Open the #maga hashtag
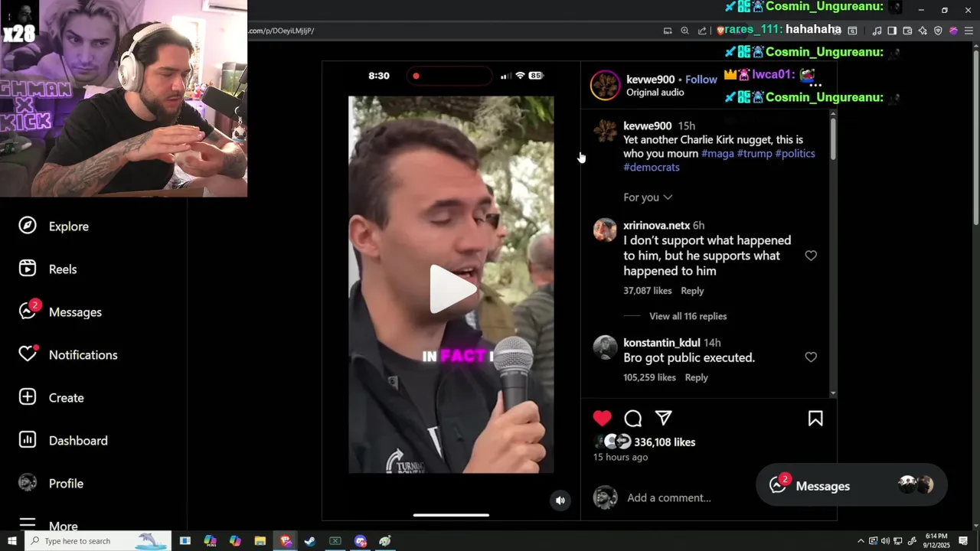Image resolution: width=980 pixels, height=551 pixels. click(717, 154)
